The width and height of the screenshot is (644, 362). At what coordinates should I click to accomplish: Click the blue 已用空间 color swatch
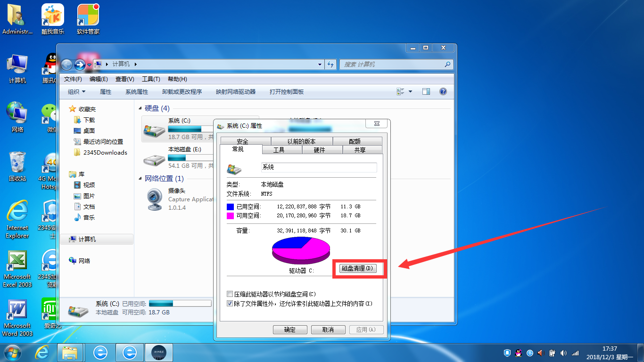[x=231, y=206]
